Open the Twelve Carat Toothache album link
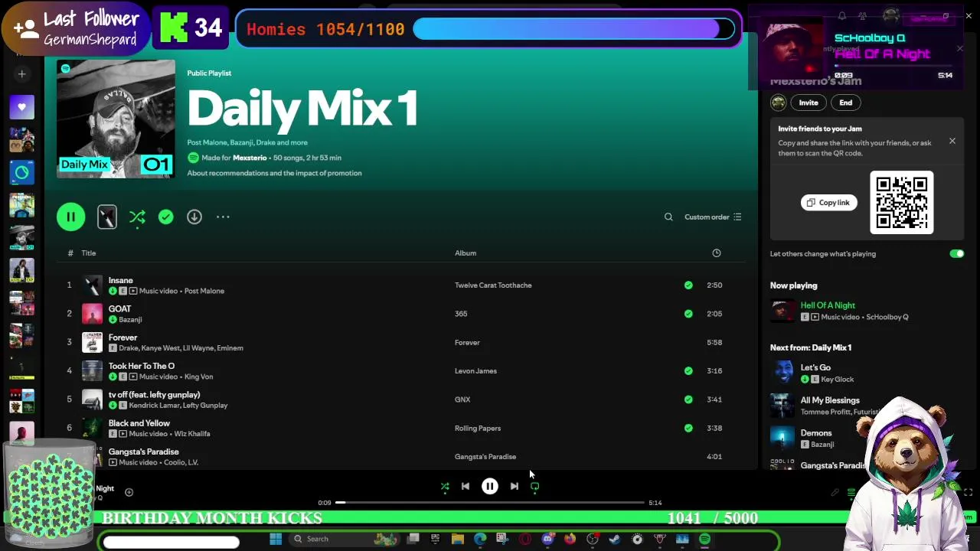 coord(493,285)
